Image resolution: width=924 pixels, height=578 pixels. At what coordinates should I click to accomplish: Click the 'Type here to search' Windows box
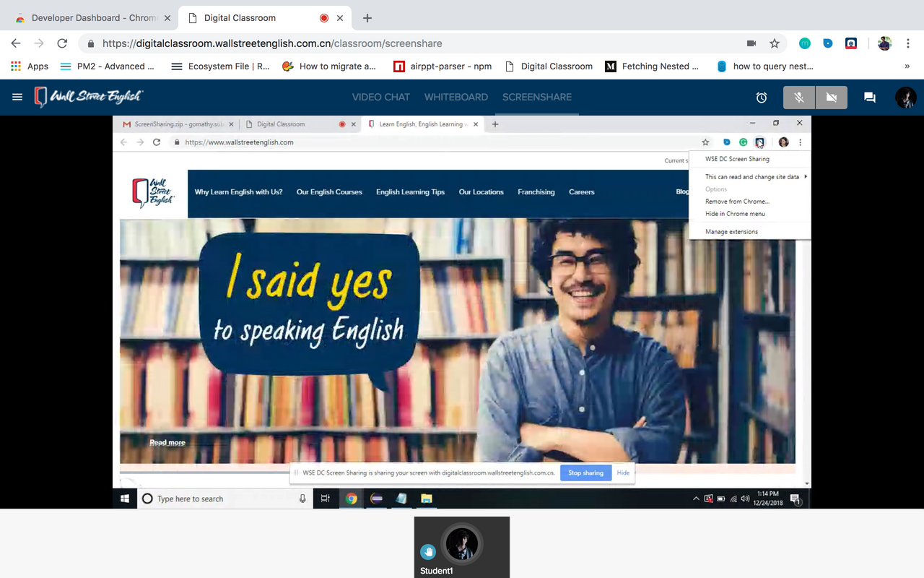(x=225, y=499)
